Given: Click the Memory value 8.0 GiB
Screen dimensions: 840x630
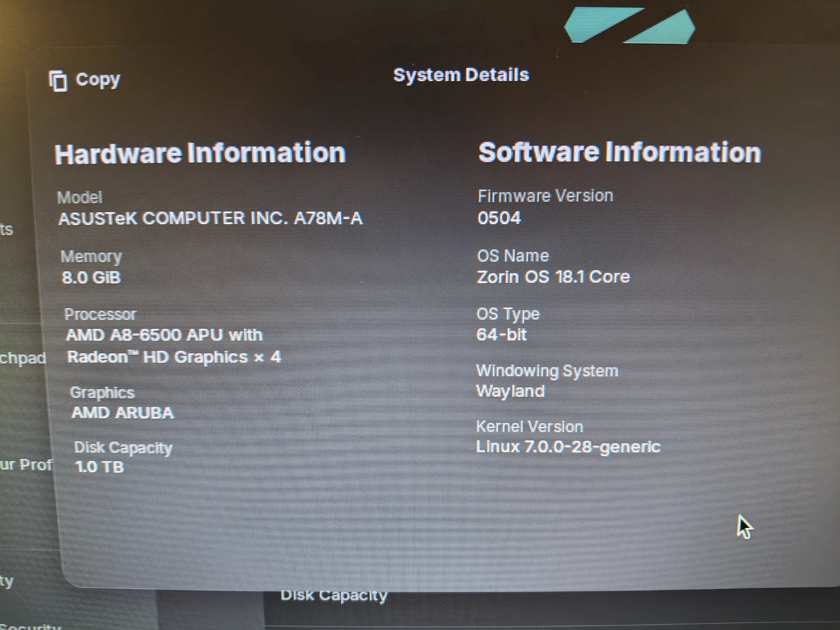Looking at the screenshot, I should pos(92,277).
